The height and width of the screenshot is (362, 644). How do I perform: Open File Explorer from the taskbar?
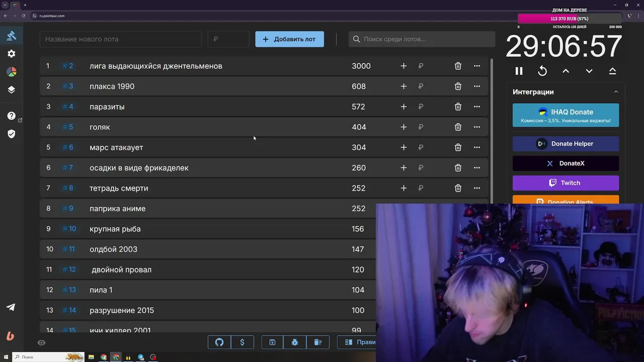(x=92, y=357)
